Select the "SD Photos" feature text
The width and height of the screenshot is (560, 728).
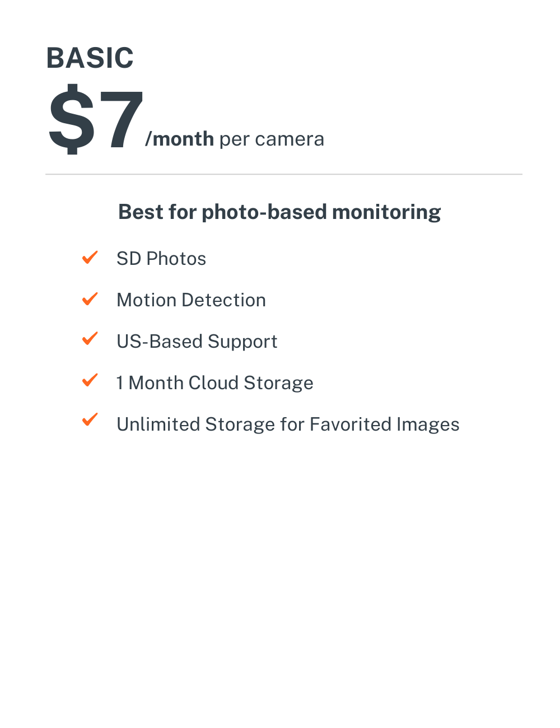(x=161, y=259)
